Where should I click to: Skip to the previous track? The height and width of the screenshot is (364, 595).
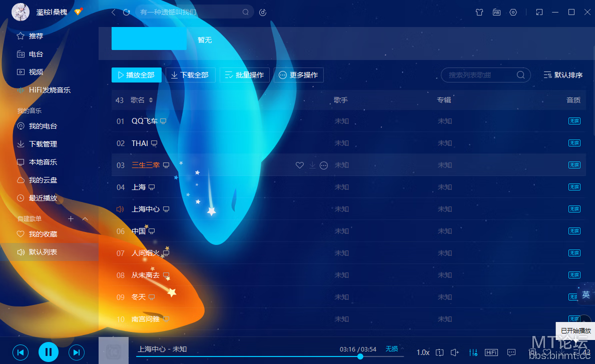point(21,352)
